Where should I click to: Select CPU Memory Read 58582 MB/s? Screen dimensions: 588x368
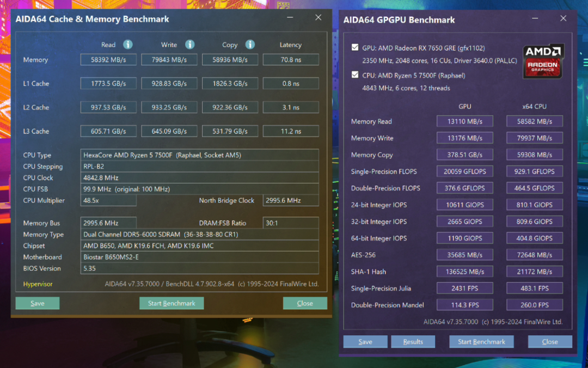(x=535, y=121)
